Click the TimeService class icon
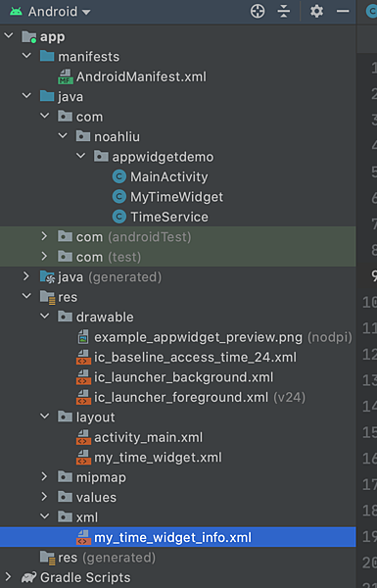This screenshot has width=377, height=588. pos(119,217)
